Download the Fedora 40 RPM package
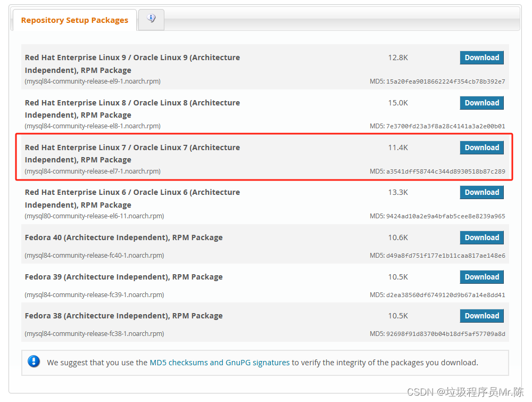 click(481, 237)
